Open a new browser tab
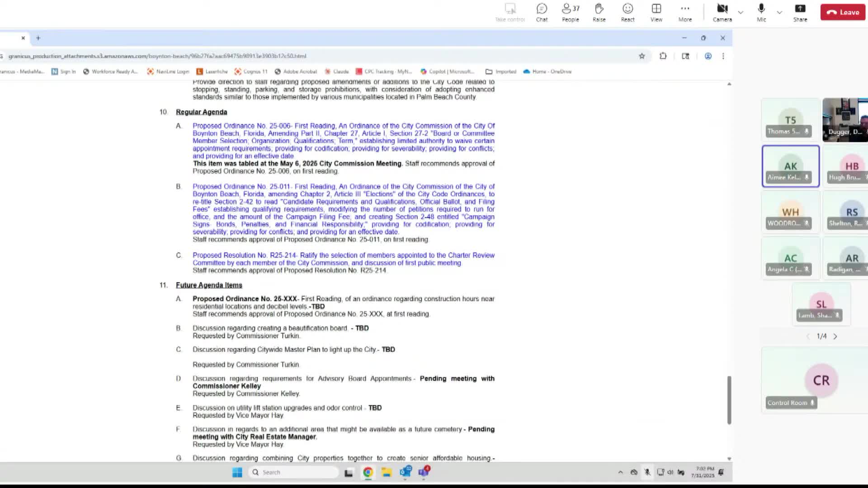 tap(38, 38)
